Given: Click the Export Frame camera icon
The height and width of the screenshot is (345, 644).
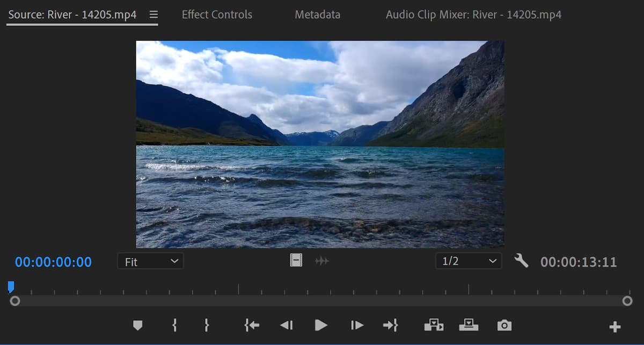Looking at the screenshot, I should 504,325.
